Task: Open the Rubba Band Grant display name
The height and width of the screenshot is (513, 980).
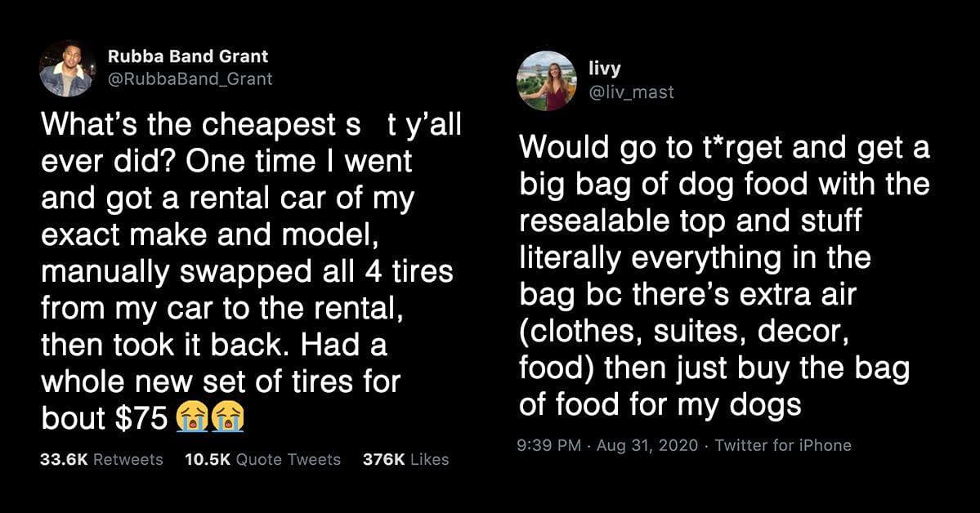Action: coord(188,57)
